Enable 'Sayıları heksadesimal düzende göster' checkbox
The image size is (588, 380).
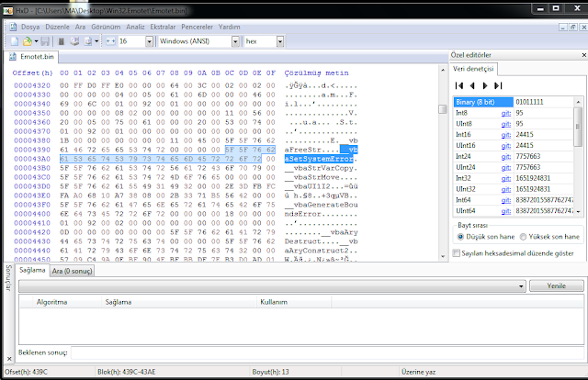pyautogui.click(x=457, y=253)
